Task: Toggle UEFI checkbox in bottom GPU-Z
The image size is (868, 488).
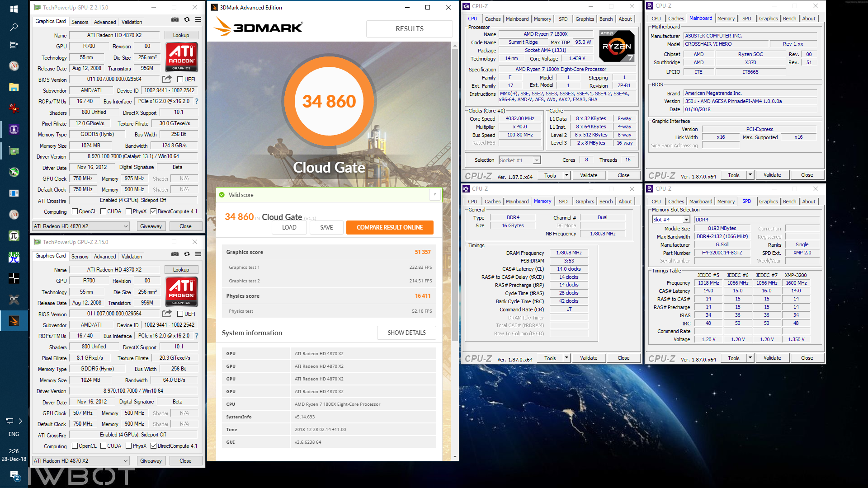Action: tap(180, 314)
